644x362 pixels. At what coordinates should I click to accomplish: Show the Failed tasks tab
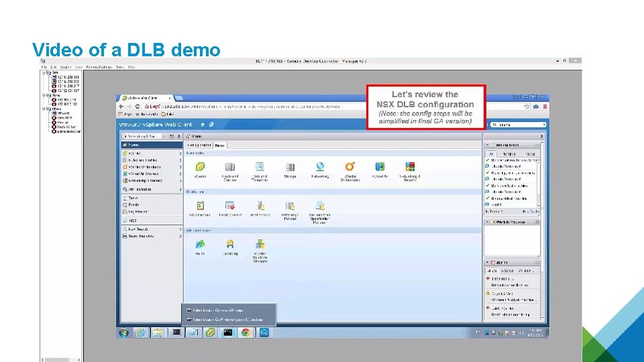pyautogui.click(x=530, y=154)
